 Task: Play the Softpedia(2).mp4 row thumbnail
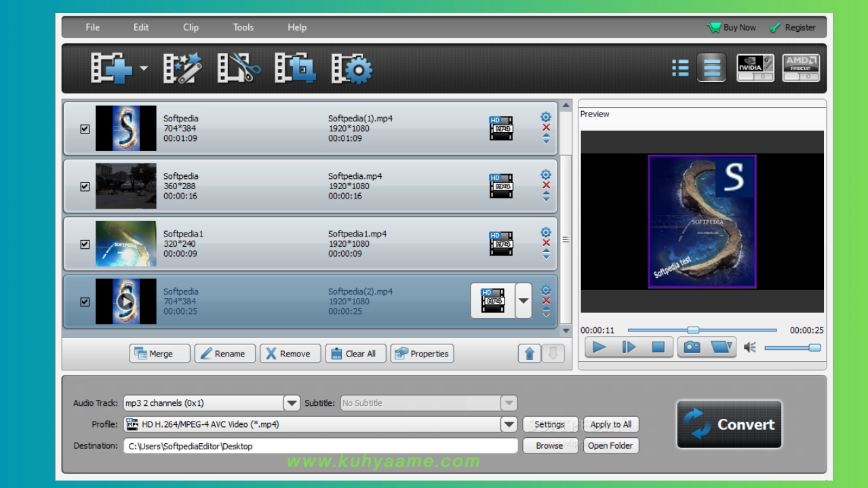[x=126, y=301]
